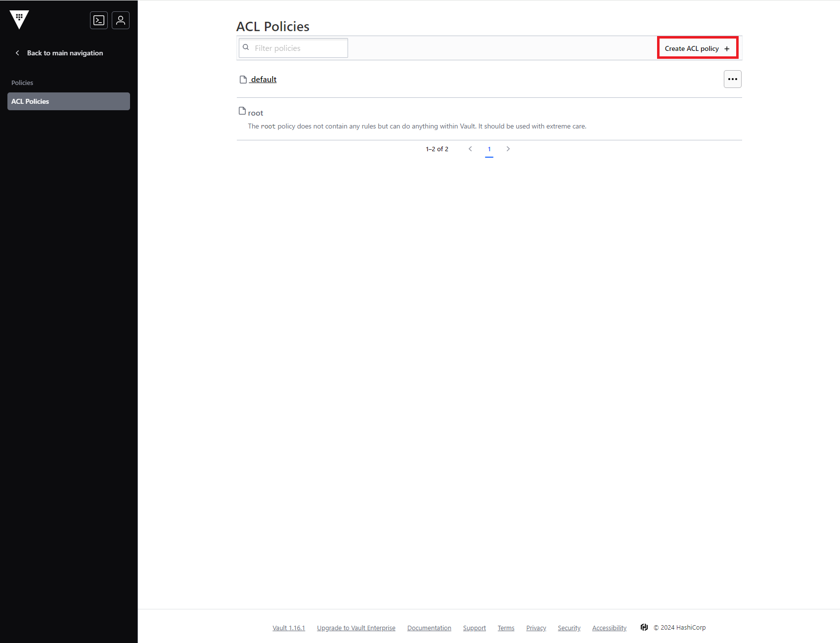Open the Privacy footer link
The height and width of the screenshot is (643, 840).
click(536, 628)
